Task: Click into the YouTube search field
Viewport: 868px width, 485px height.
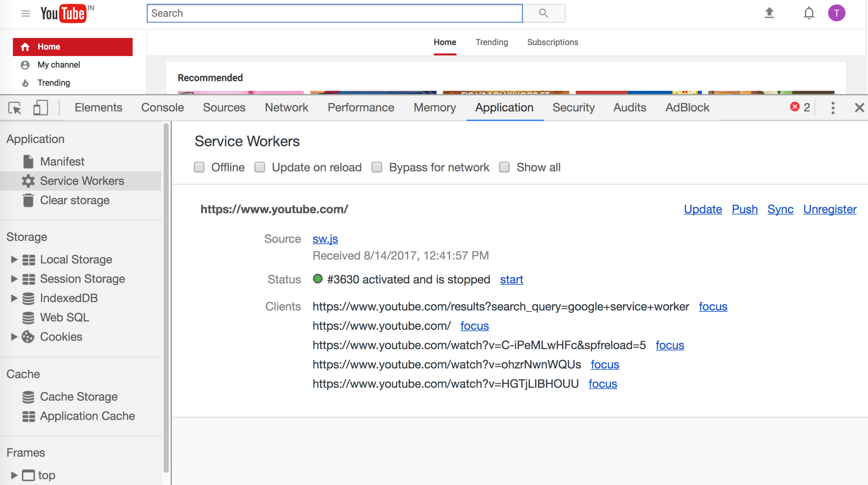Action: pyautogui.click(x=334, y=13)
